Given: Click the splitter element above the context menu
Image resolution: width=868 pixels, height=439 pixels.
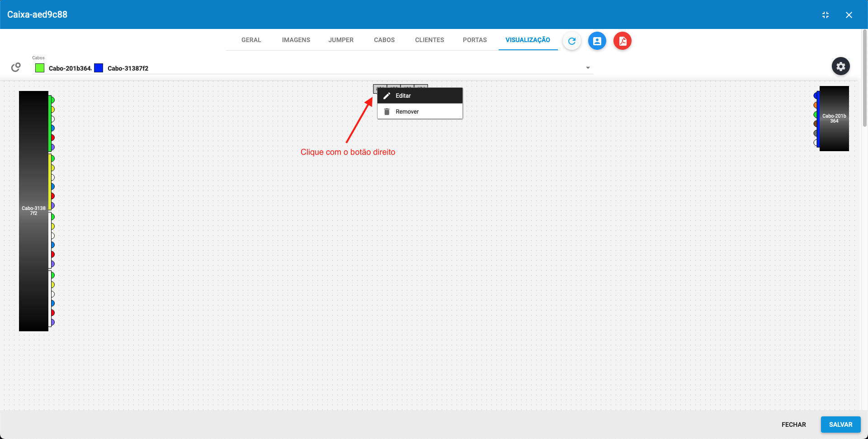Looking at the screenshot, I should click(x=400, y=87).
